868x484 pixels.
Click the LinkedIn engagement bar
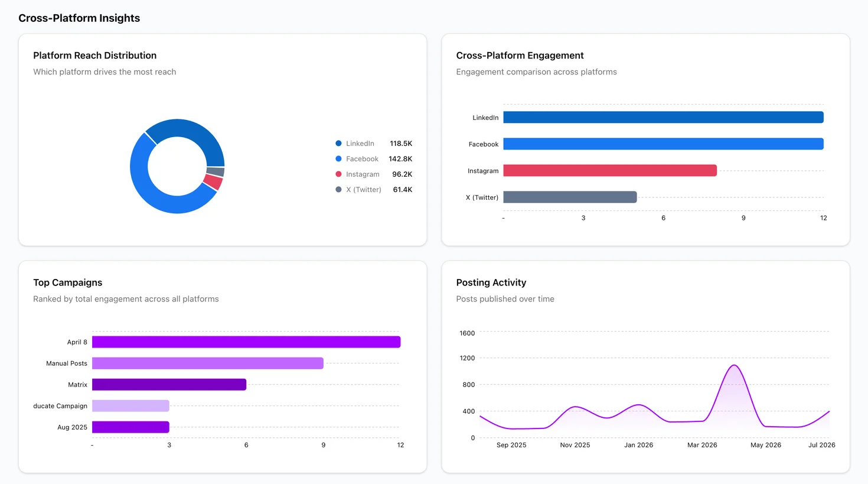663,118
